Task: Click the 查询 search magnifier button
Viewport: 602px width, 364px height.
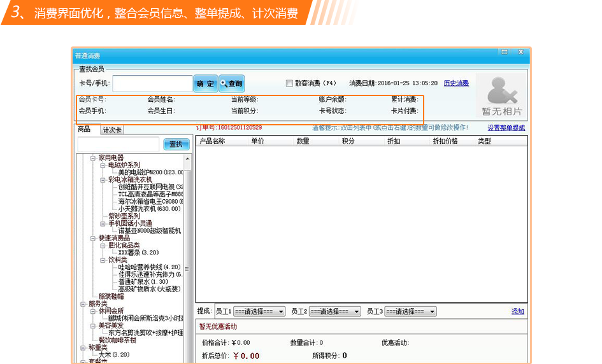Action: pyautogui.click(x=231, y=83)
